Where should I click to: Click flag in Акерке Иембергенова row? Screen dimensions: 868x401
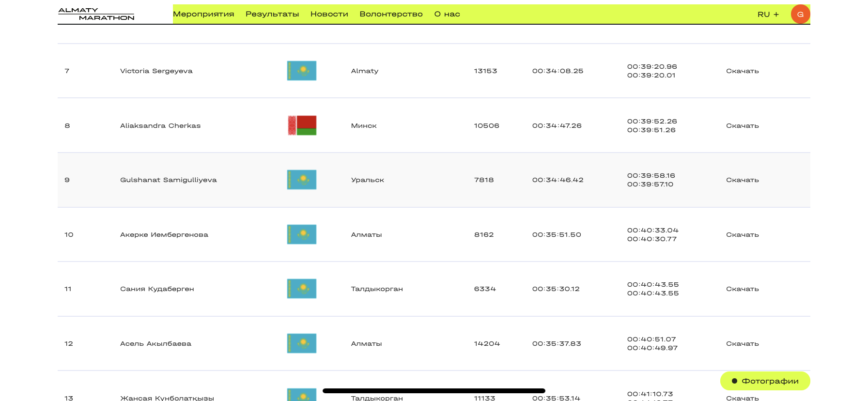click(x=301, y=234)
